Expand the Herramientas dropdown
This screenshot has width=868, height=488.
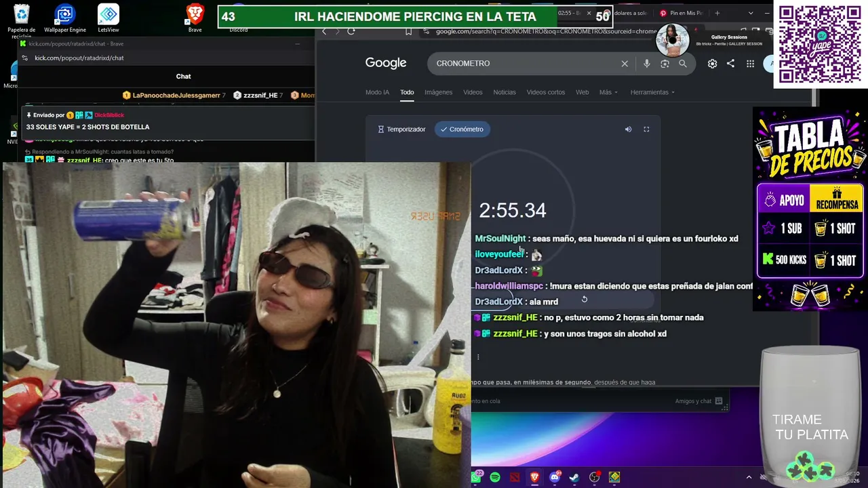652,92
